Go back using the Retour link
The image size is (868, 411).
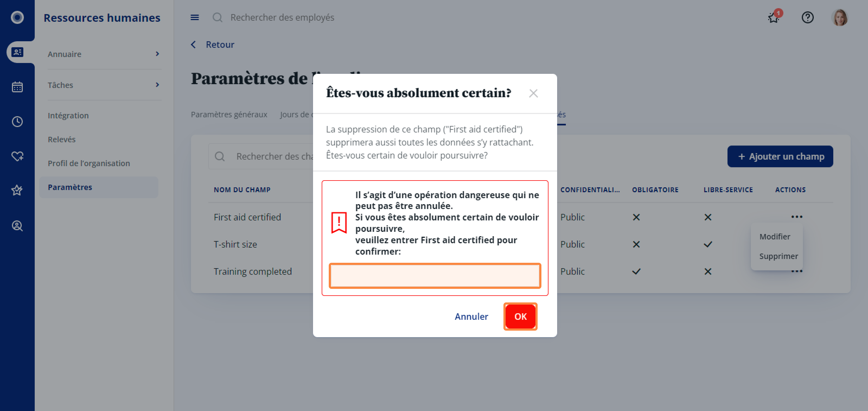[220, 45]
